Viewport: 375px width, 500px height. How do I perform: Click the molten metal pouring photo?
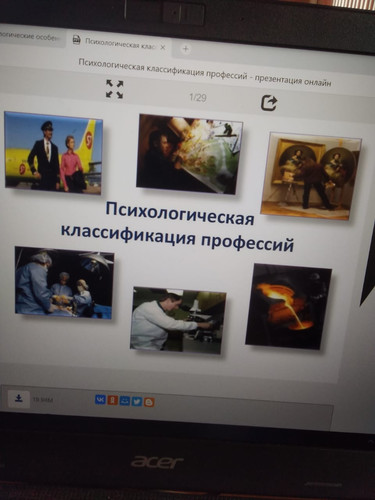point(288,306)
